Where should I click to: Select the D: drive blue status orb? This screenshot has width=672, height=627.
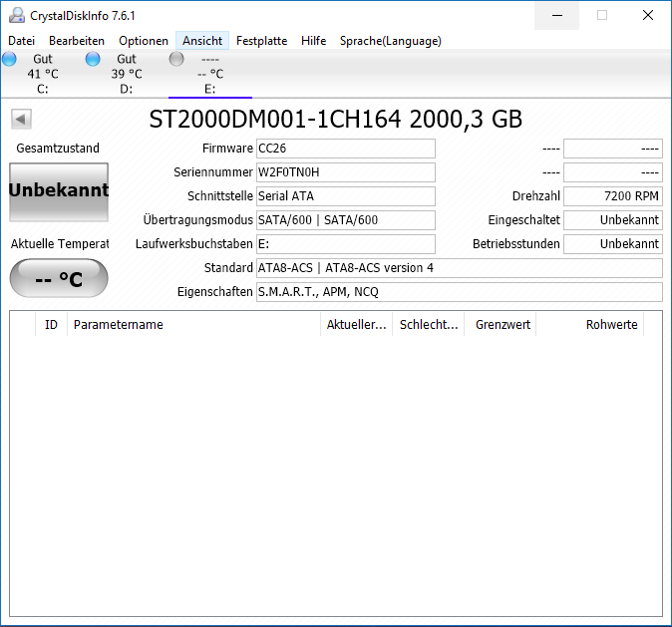[x=93, y=59]
